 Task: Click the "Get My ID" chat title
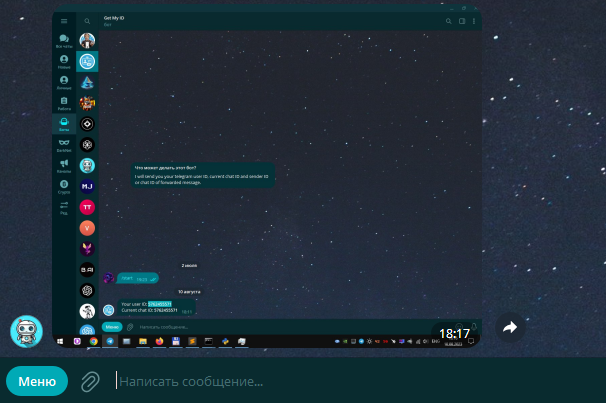118,18
